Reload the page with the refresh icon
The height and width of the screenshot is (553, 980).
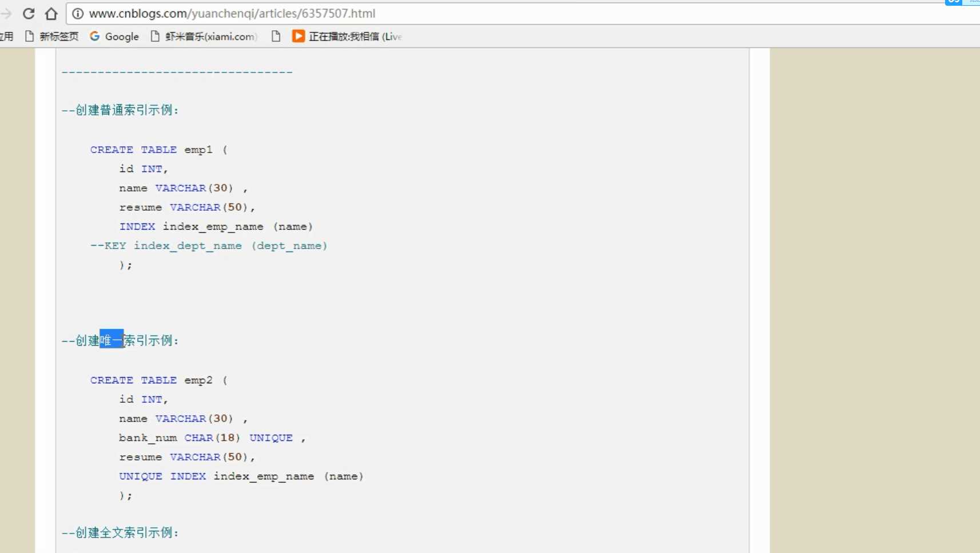coord(29,13)
